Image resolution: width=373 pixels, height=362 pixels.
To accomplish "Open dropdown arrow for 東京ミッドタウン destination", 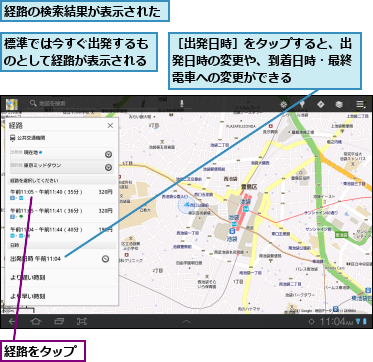I will tap(108, 167).
